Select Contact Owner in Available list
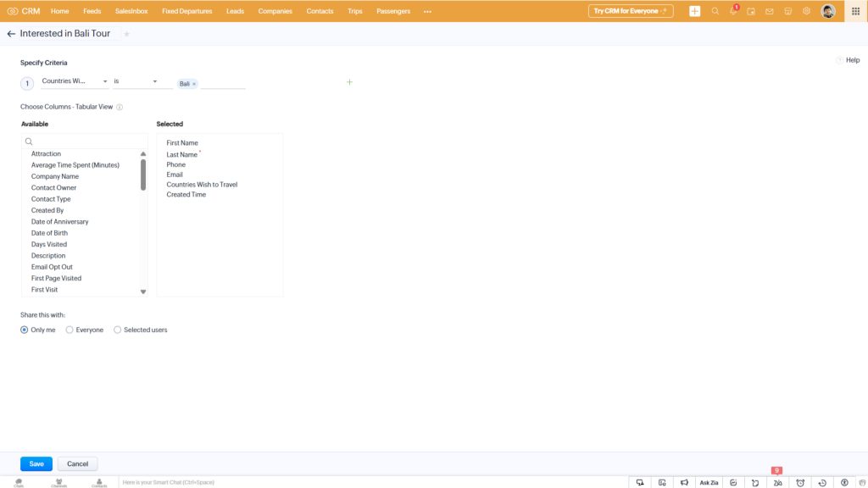Image resolution: width=868 pixels, height=488 pixels. pos(53,188)
